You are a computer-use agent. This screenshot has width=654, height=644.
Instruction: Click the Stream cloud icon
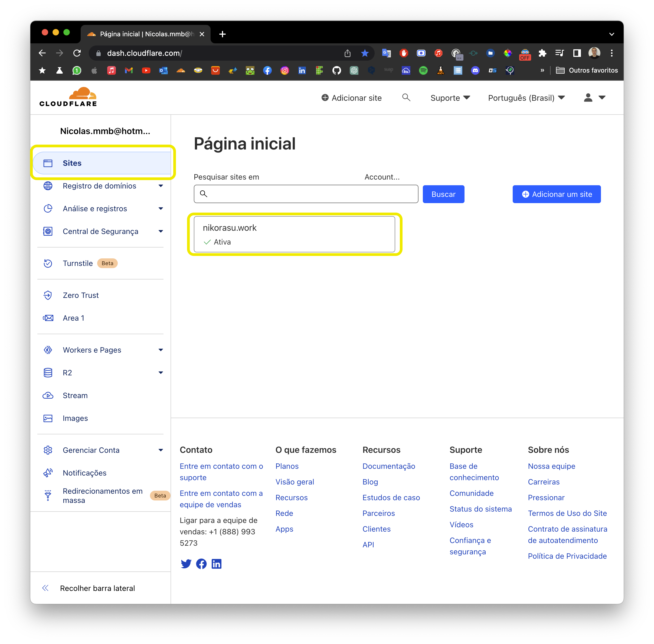[x=48, y=395]
